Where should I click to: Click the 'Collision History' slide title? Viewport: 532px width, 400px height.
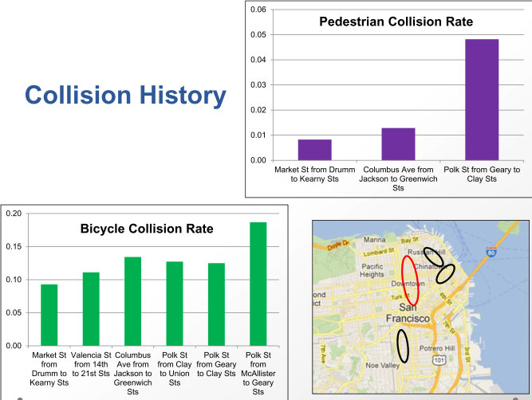(x=125, y=96)
